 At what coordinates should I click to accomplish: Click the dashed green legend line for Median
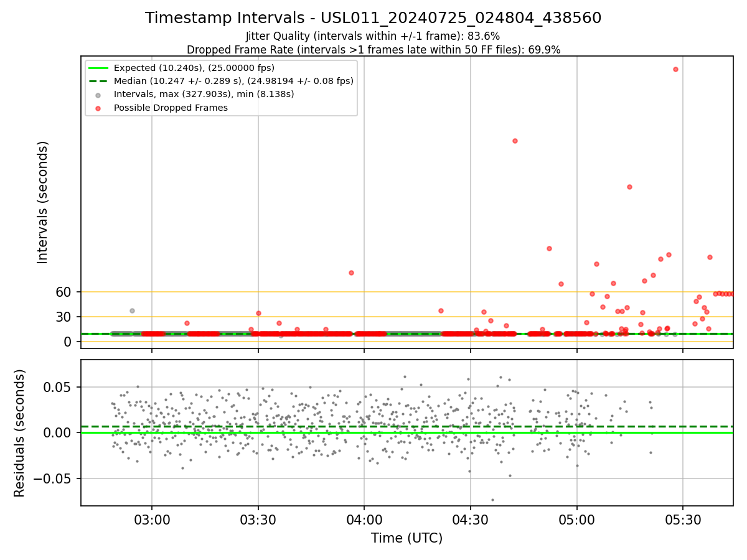98,81
